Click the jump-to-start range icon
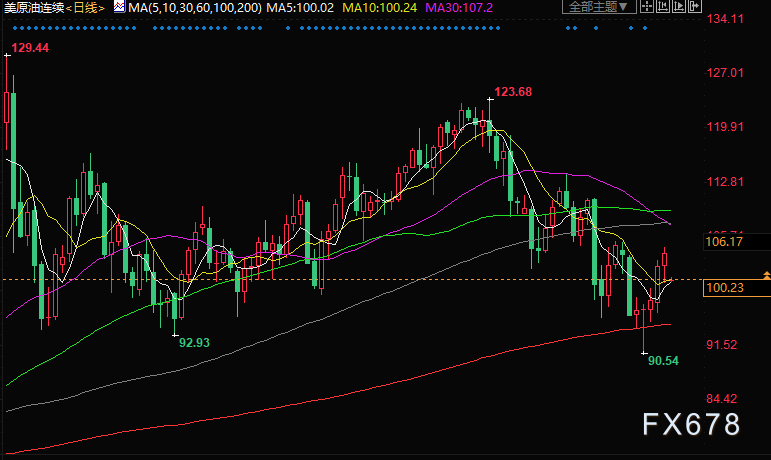Viewport: 771px width, 460px height. pos(663,6)
